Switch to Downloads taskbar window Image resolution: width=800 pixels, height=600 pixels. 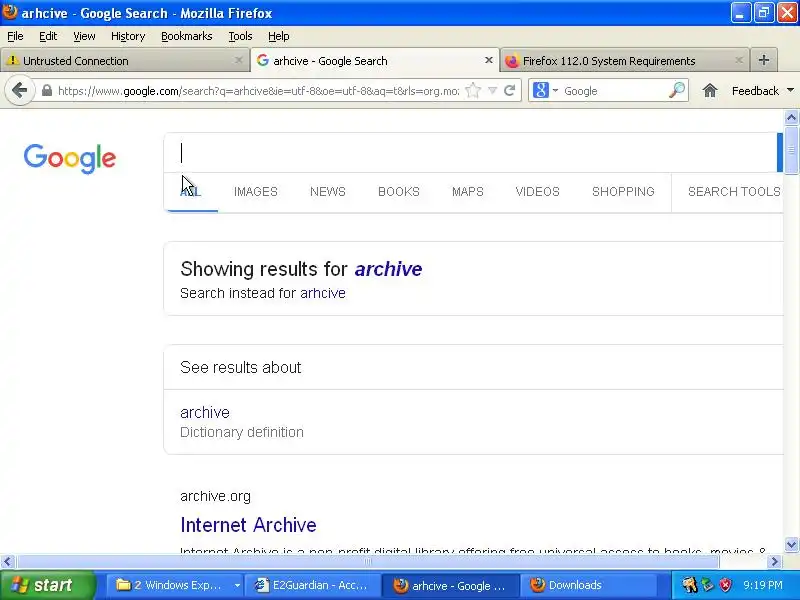587,585
